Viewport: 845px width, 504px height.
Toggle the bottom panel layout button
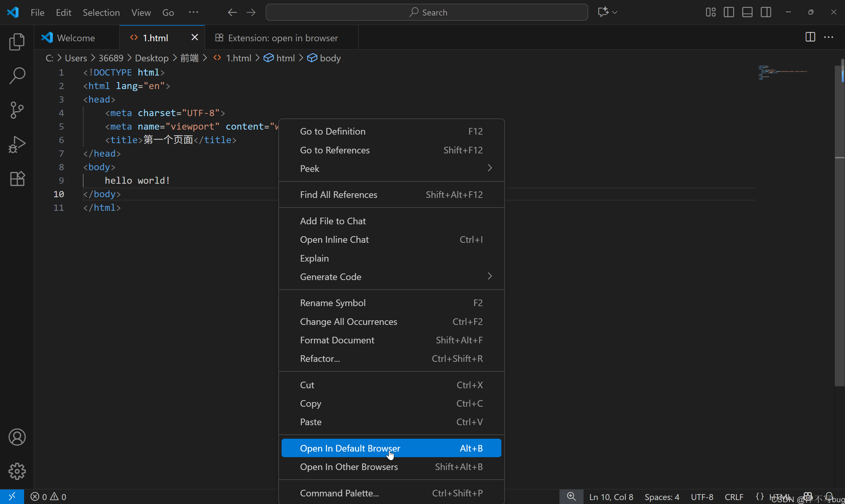pyautogui.click(x=747, y=12)
